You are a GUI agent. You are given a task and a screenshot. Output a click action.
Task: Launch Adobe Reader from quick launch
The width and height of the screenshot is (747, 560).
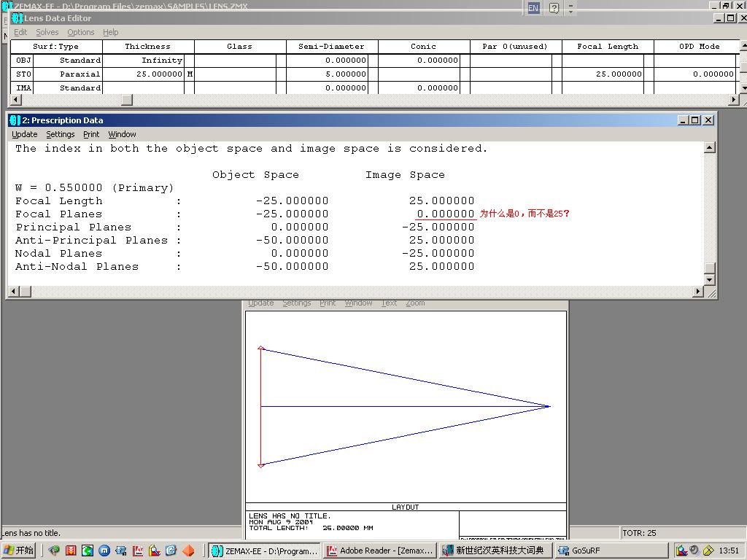pyautogui.click(x=138, y=551)
